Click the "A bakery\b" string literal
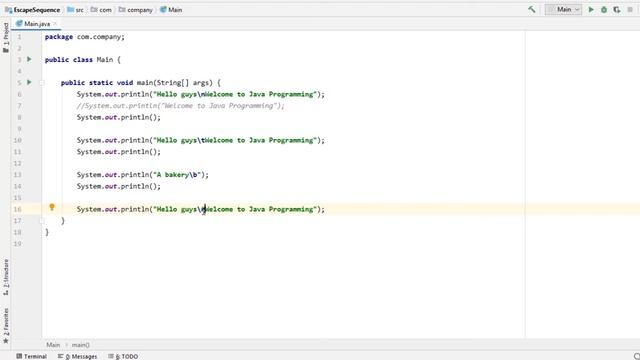 click(177, 175)
